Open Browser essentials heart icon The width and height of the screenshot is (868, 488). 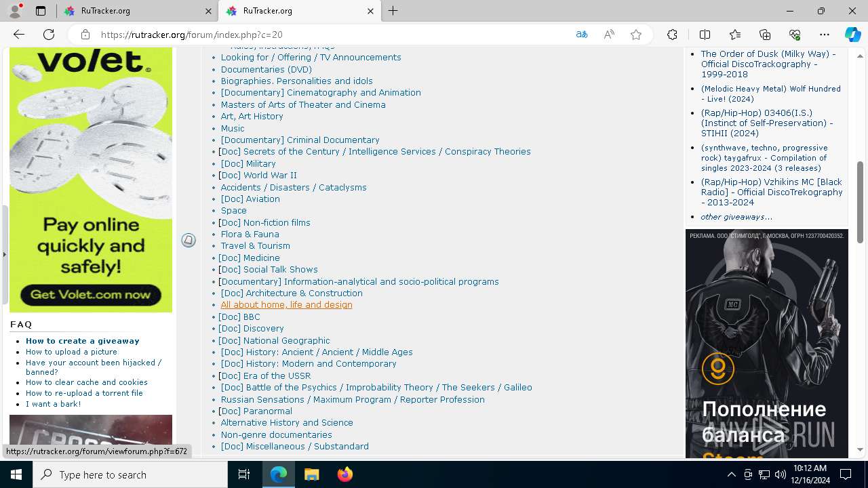coord(795,35)
